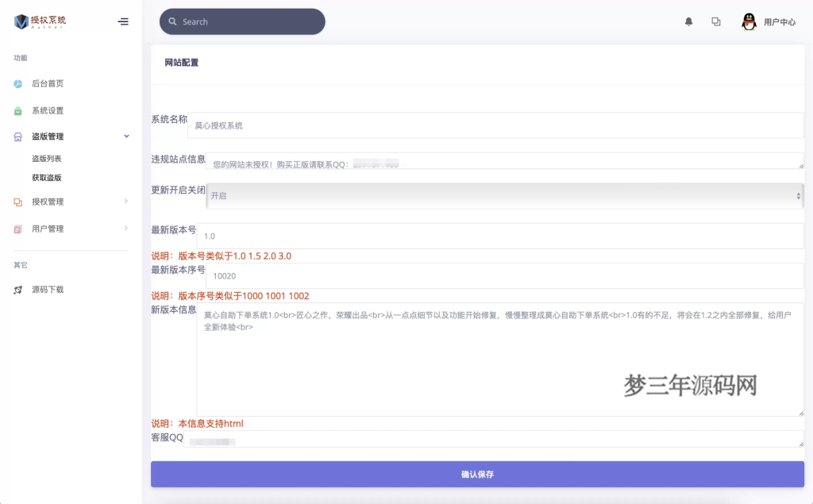
Task: Open notifications via the bell icon
Action: [x=689, y=21]
